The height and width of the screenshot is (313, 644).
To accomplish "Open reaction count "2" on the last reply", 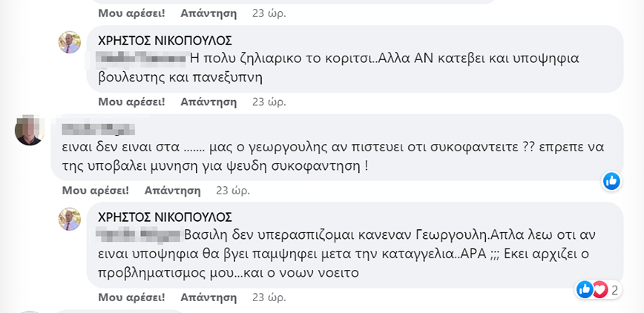I will [615, 289].
